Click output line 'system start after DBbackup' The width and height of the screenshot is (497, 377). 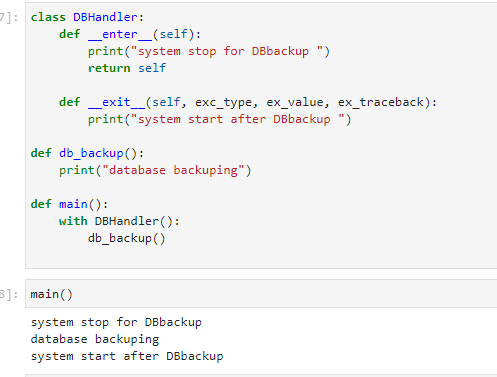click(x=127, y=356)
